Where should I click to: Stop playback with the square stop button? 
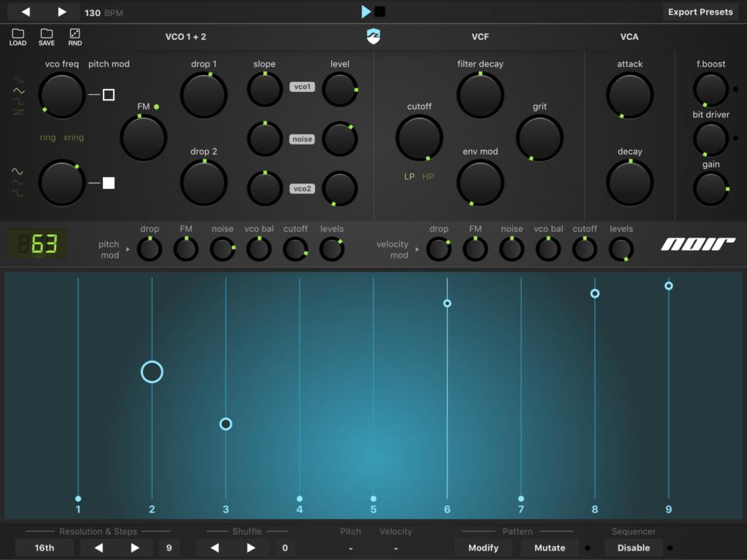click(379, 12)
